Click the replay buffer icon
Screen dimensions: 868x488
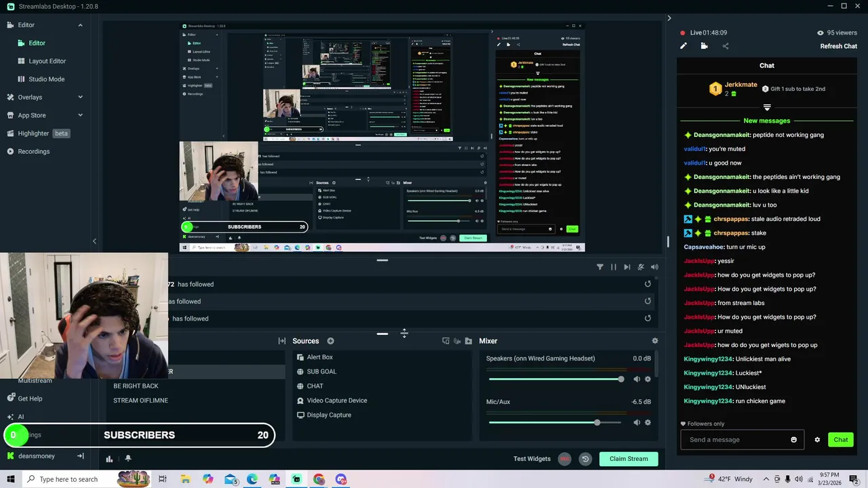coord(585,459)
